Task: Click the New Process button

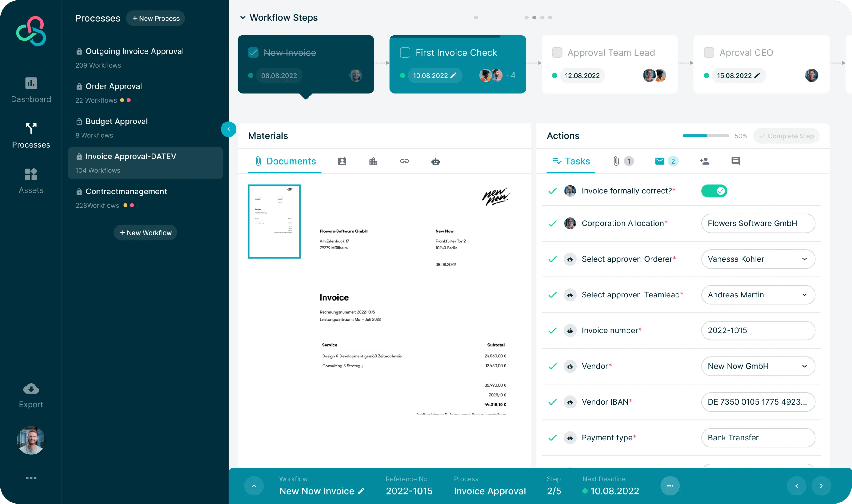Action: [x=155, y=18]
